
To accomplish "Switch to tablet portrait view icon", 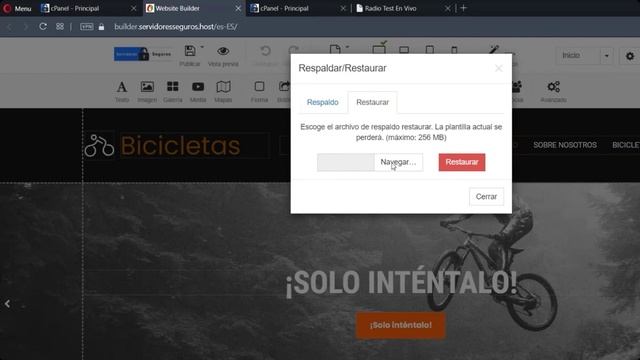I will tap(430, 50).
